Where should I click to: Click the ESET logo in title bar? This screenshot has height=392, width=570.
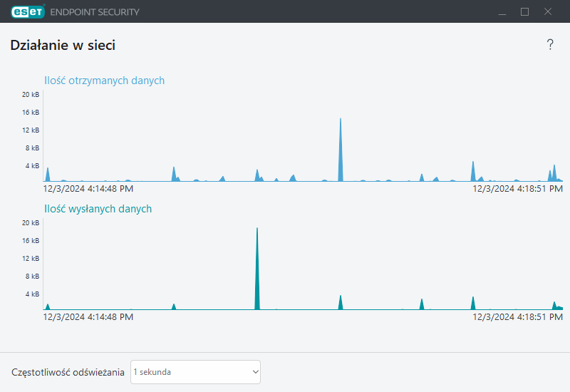[27, 11]
